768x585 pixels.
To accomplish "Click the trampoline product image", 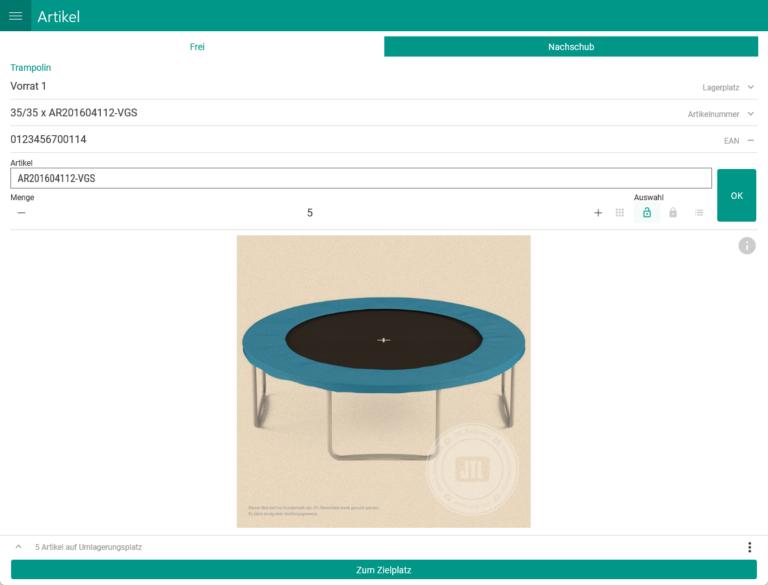I will tap(383, 381).
